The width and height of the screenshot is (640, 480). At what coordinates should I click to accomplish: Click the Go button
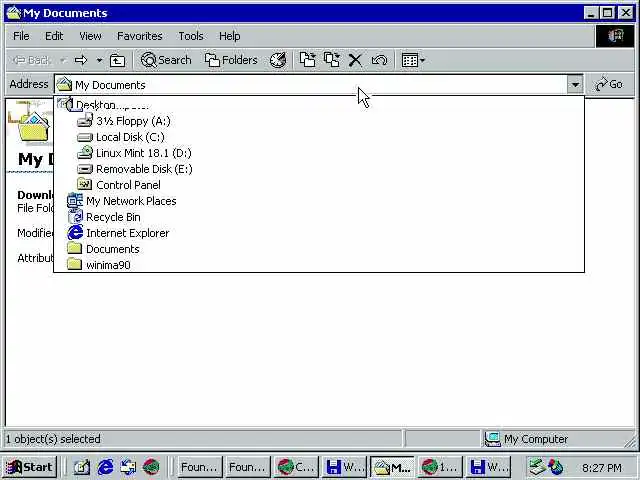coord(609,84)
